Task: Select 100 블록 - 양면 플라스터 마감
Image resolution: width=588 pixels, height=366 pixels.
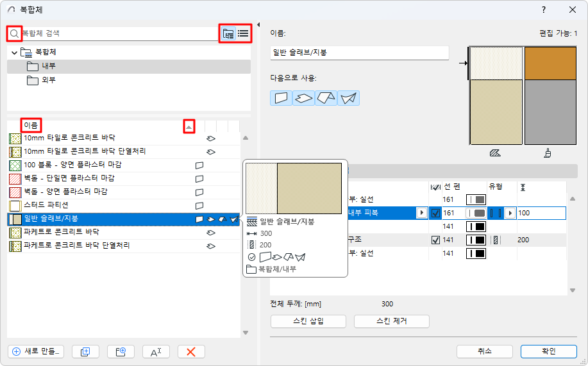Action: [x=123, y=165]
